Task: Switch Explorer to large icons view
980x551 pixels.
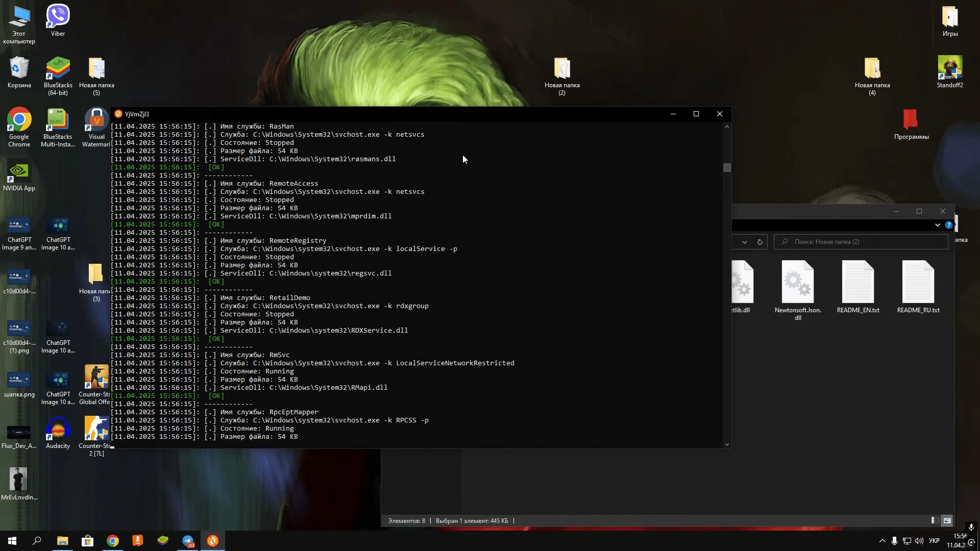Action: pyautogui.click(x=947, y=520)
